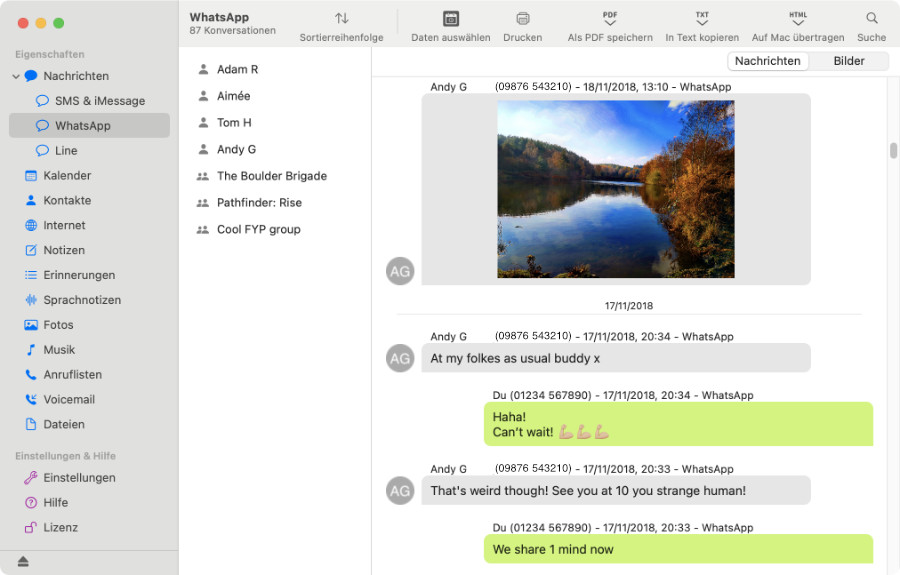Click the 18/11/2018 13:10 message header
900x575 pixels.
coord(581,87)
